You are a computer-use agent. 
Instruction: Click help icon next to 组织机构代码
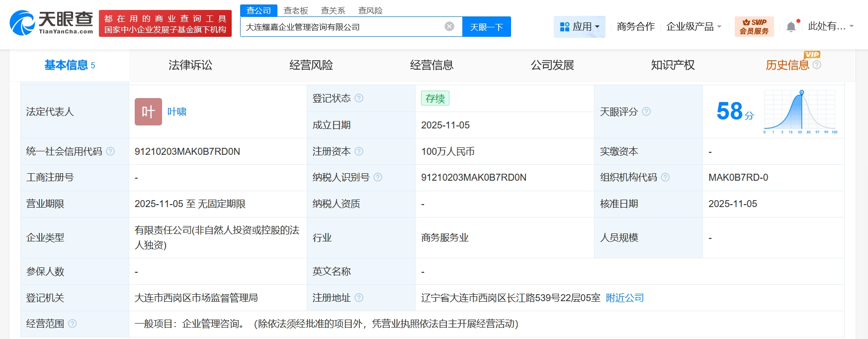point(665,177)
